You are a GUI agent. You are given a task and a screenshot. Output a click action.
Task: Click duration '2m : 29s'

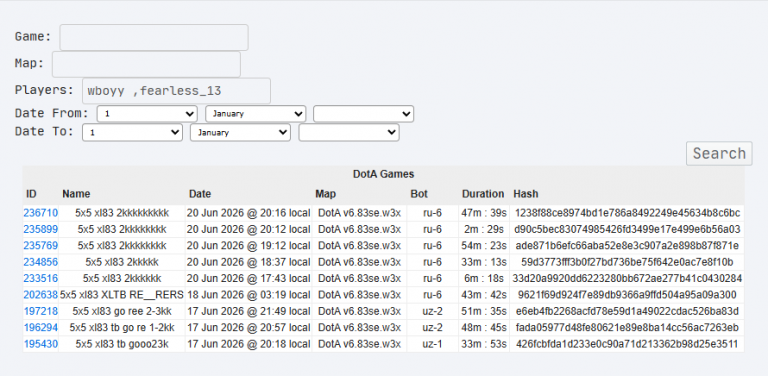(x=483, y=229)
